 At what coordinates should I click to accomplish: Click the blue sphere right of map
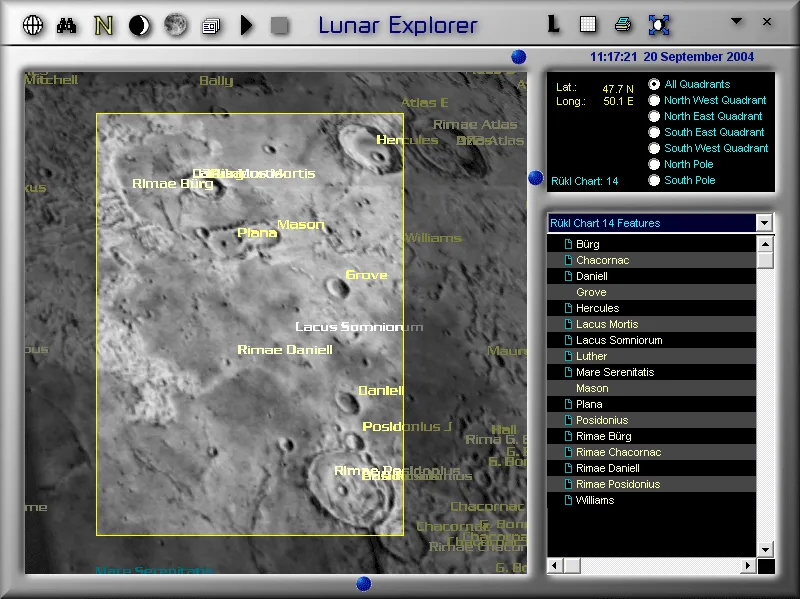coord(536,178)
